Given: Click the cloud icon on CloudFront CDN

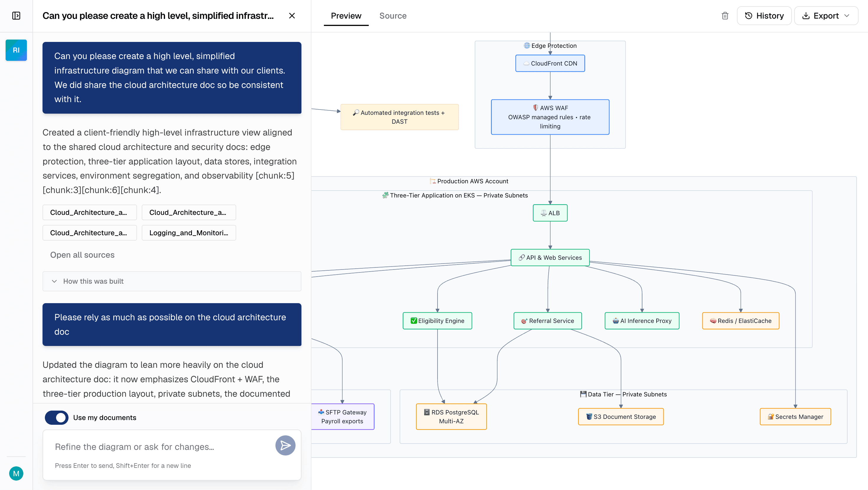Looking at the screenshot, I should point(526,63).
